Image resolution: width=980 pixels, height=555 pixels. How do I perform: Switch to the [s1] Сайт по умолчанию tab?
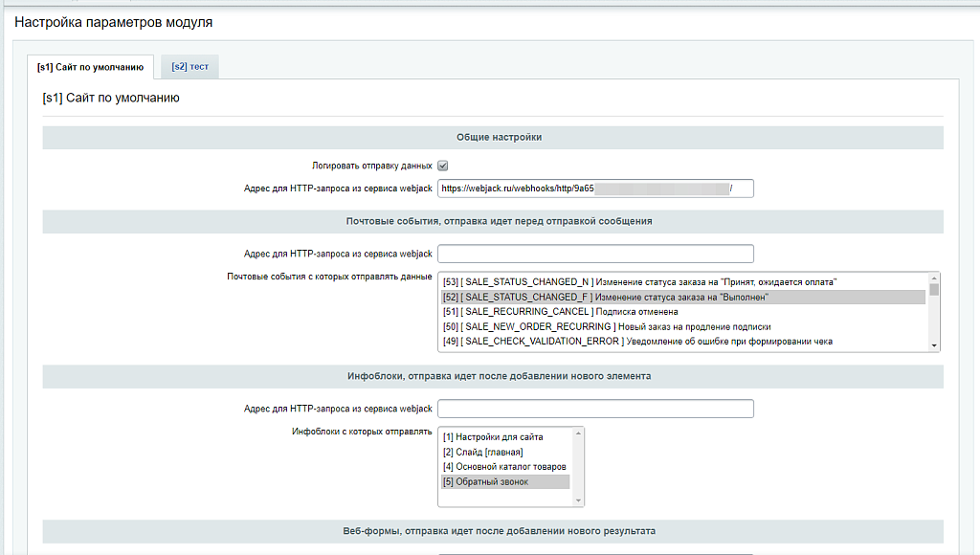click(x=90, y=67)
